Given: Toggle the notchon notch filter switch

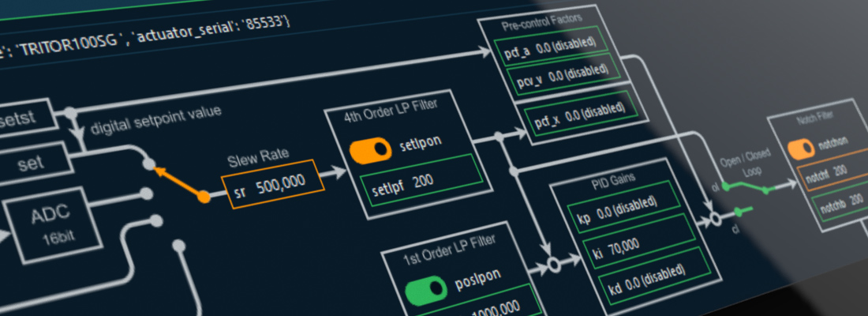Looking at the screenshot, I should click(800, 146).
